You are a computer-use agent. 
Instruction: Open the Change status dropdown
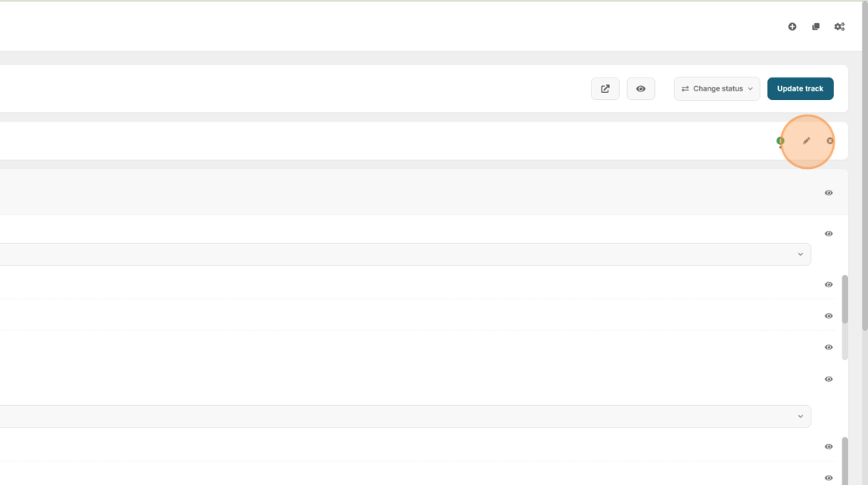pos(717,89)
